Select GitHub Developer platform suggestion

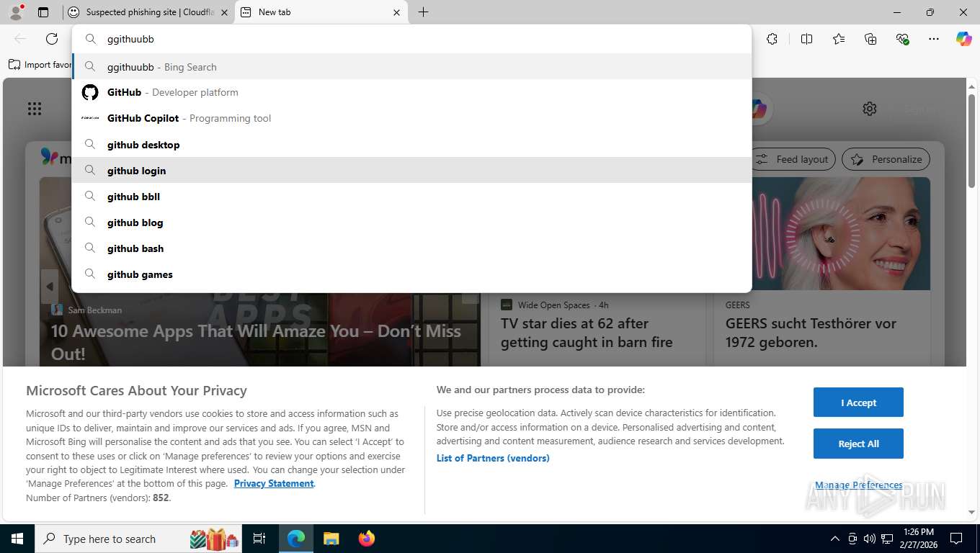tap(411, 92)
